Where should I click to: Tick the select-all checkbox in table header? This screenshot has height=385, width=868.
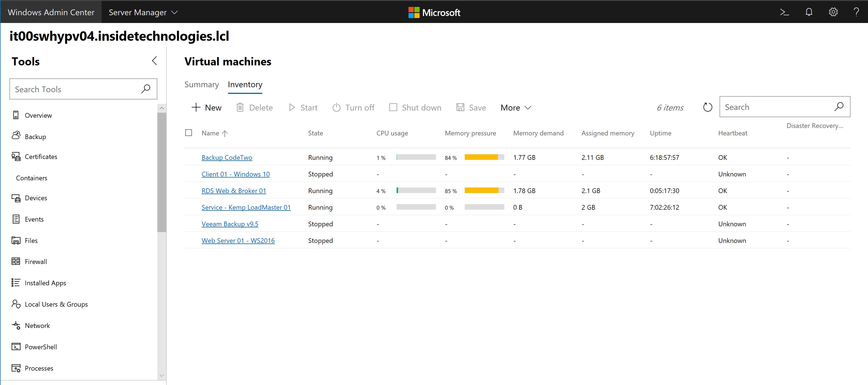[x=189, y=133]
